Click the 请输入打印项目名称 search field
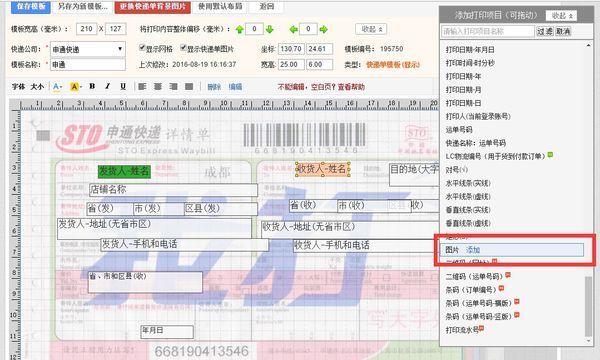600x360 pixels. (x=488, y=31)
